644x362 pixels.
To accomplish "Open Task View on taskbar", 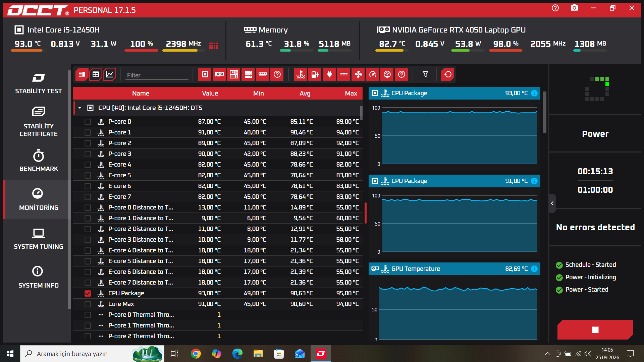I will click(174, 354).
